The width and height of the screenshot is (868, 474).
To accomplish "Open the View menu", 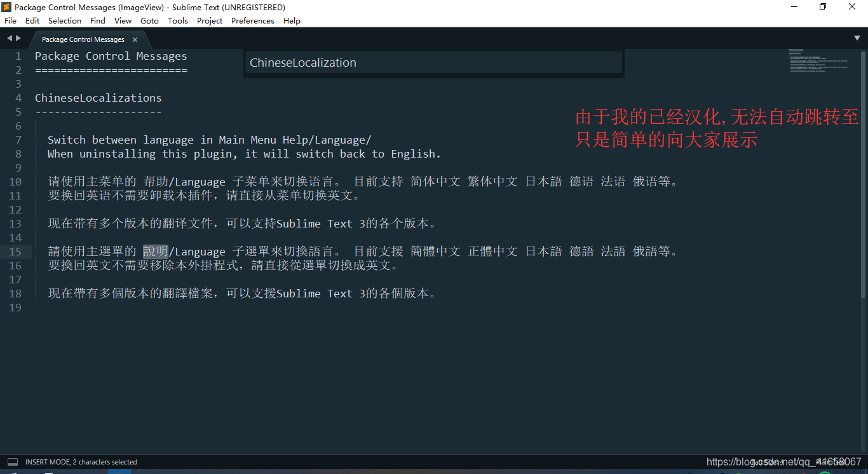I will point(123,20).
